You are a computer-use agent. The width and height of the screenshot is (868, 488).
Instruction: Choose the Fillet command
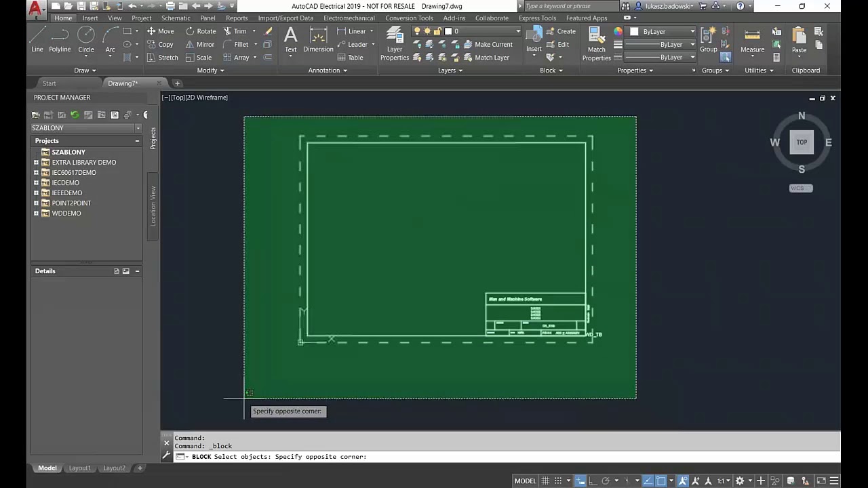(236, 44)
